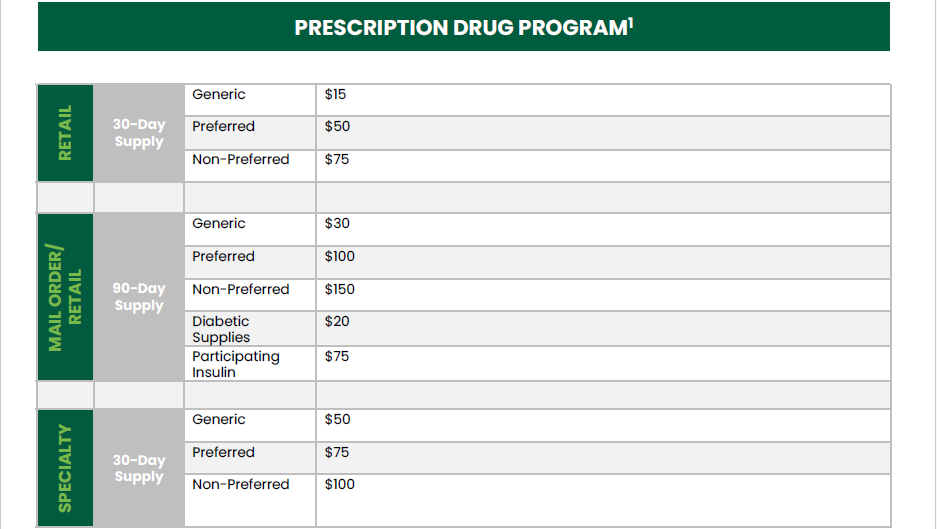
Task: Click the $100 Specialty Non-Preferred price
Action: 339,485
